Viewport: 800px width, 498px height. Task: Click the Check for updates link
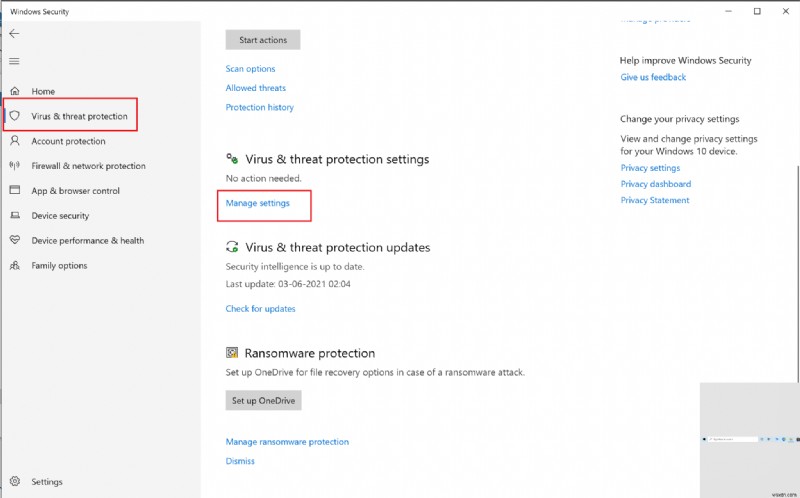pyautogui.click(x=260, y=309)
